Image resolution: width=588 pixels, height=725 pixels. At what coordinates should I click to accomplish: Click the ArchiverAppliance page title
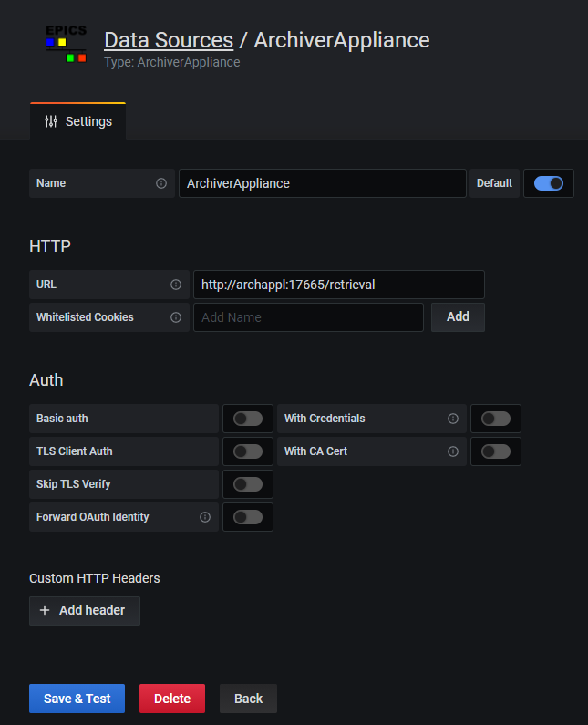click(342, 40)
